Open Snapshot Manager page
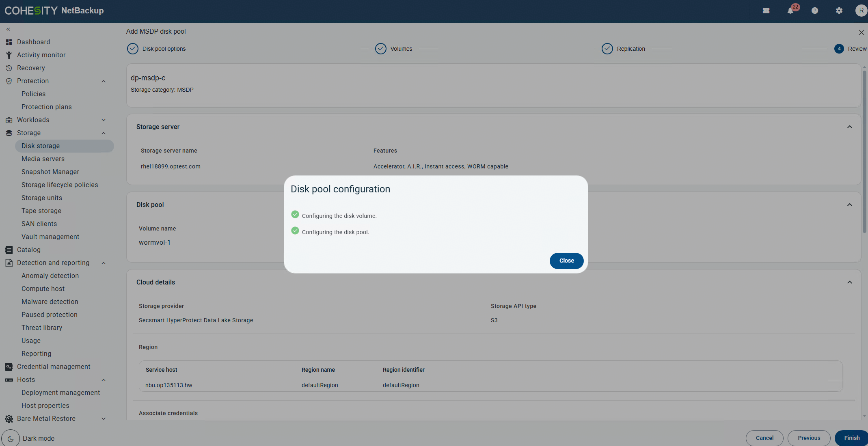Image resolution: width=868 pixels, height=446 pixels. (x=50, y=172)
